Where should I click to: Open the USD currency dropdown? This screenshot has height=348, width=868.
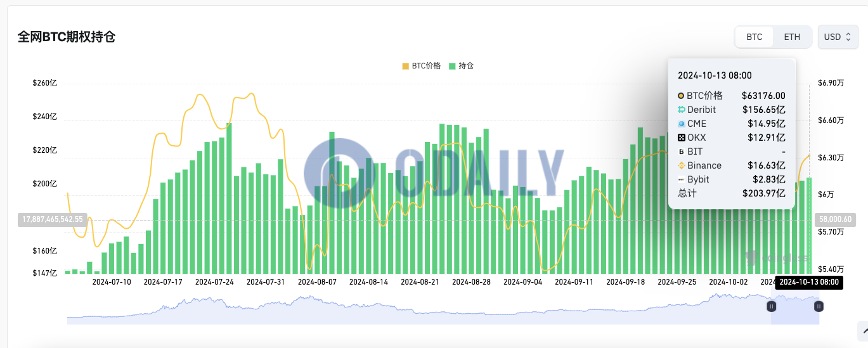pos(838,37)
